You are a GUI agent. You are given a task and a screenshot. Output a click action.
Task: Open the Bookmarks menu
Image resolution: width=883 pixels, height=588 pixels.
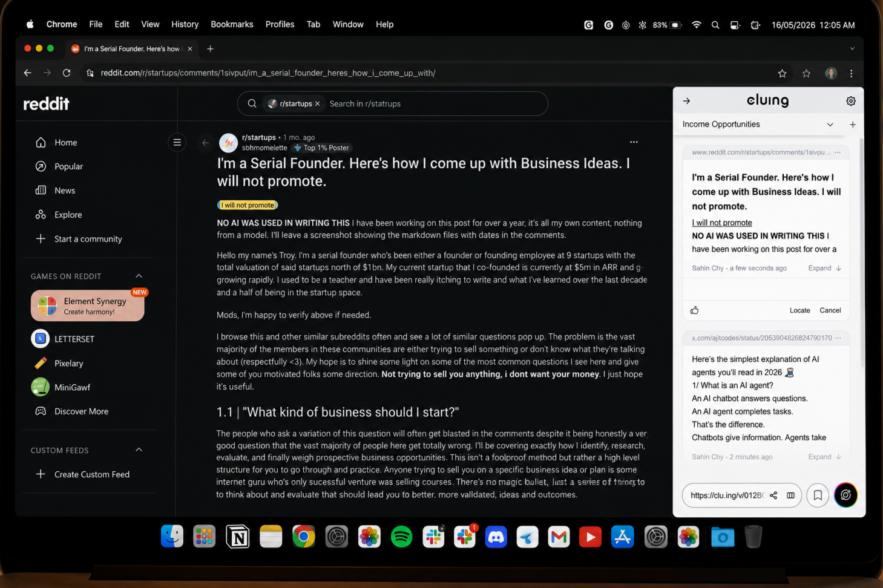[x=232, y=25]
